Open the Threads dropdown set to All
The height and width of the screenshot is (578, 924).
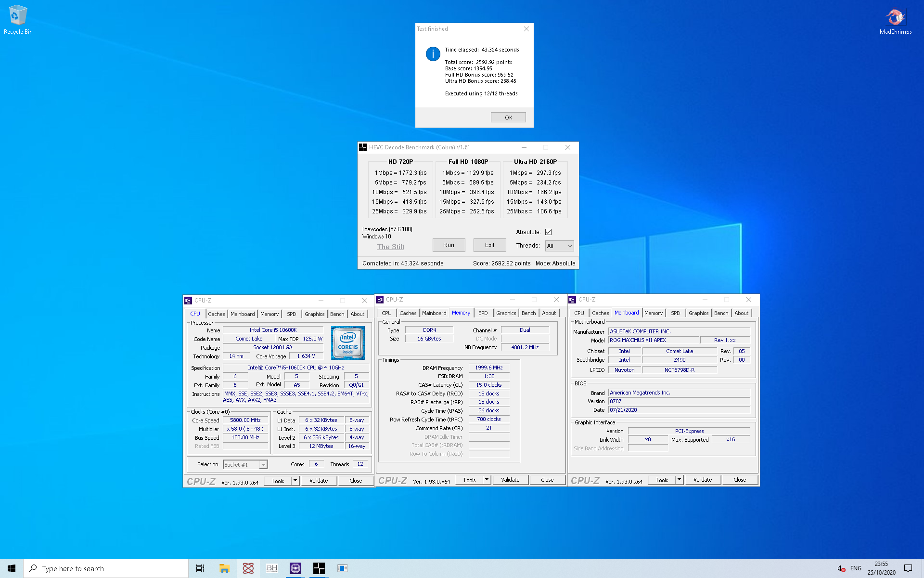[x=559, y=246]
